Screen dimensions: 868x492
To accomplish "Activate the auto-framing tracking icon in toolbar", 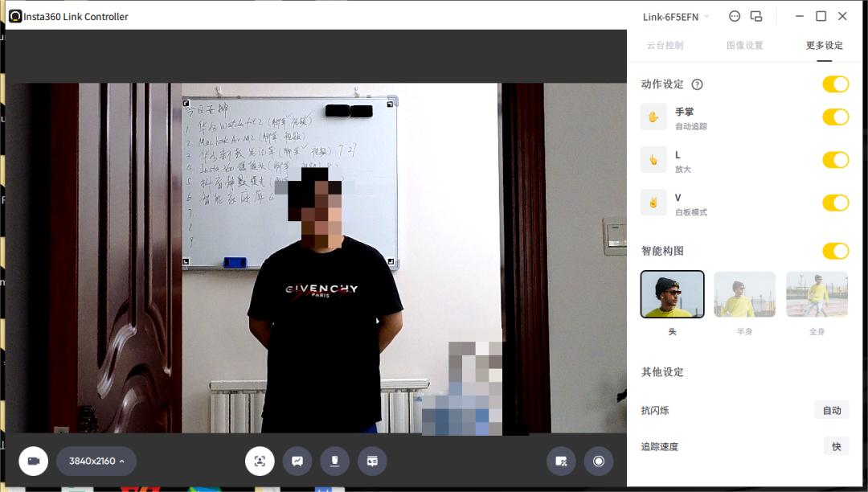I will click(260, 461).
